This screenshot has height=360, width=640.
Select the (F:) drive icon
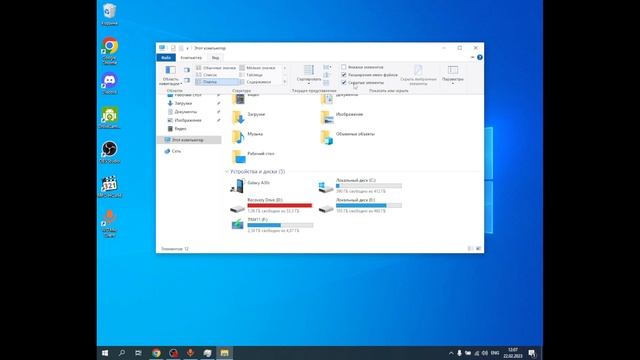point(238,224)
